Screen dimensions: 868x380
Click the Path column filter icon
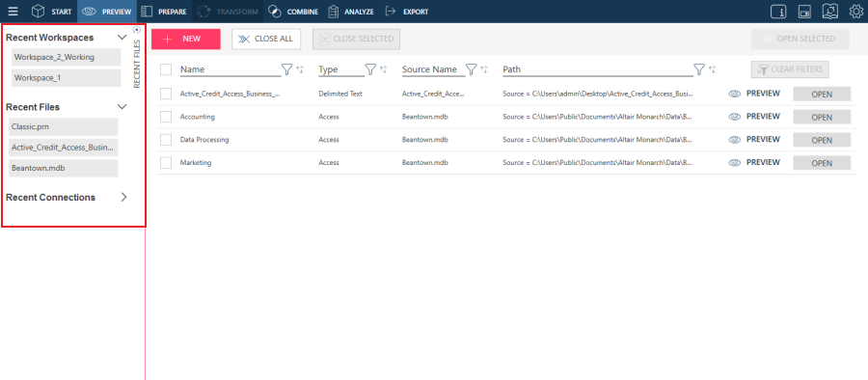(699, 69)
